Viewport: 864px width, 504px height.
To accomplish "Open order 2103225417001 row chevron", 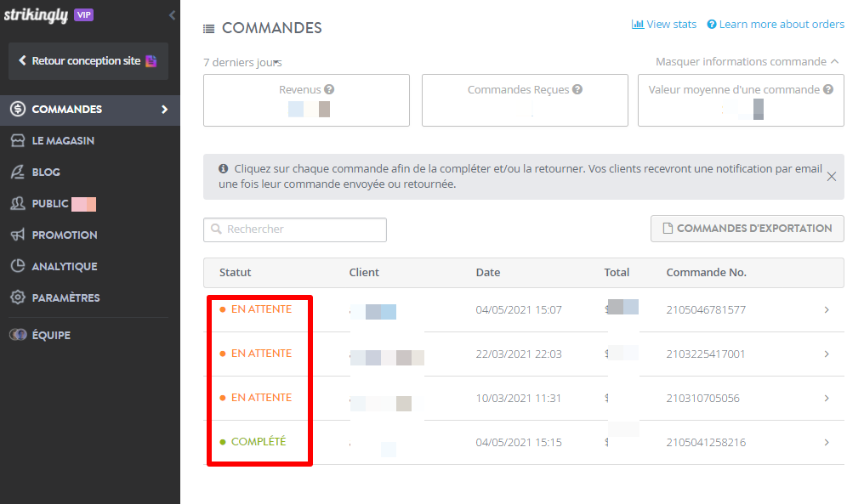I will tap(826, 354).
